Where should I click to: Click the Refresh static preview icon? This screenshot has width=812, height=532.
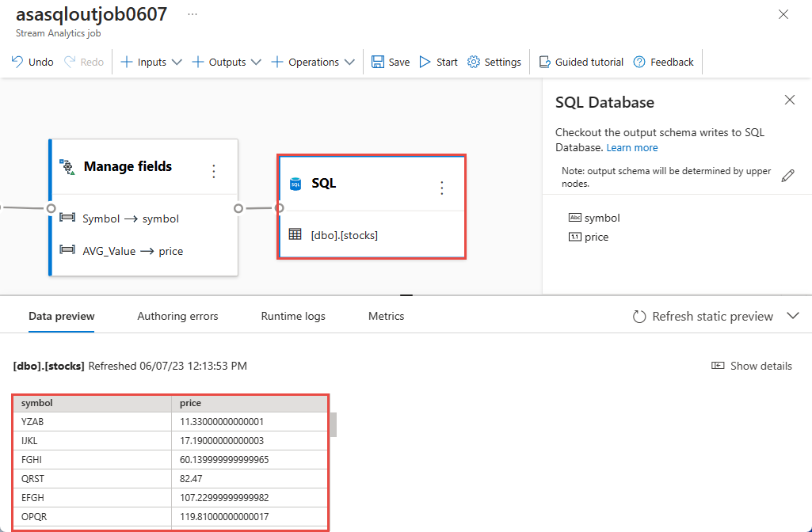[x=639, y=316]
